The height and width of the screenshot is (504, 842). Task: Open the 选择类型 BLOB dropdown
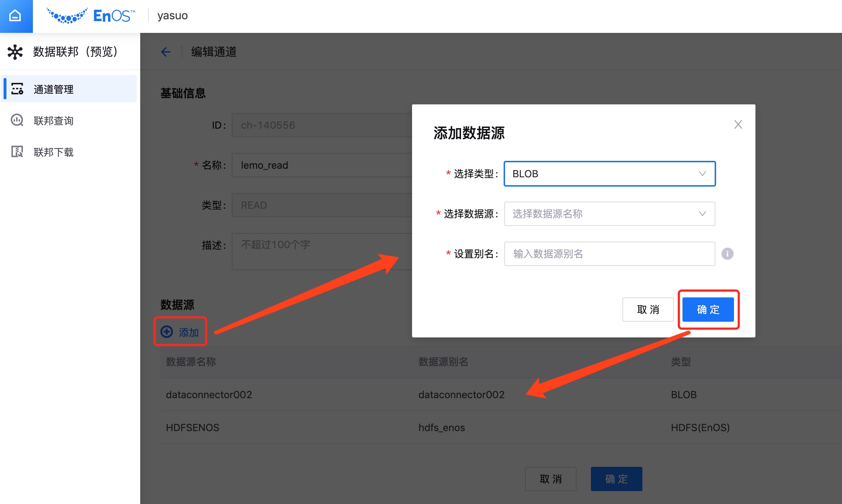tap(609, 174)
